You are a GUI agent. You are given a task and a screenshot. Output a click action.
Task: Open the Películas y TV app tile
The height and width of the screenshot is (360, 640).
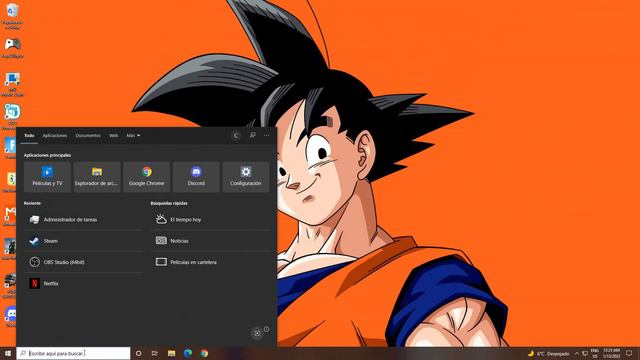click(x=47, y=177)
